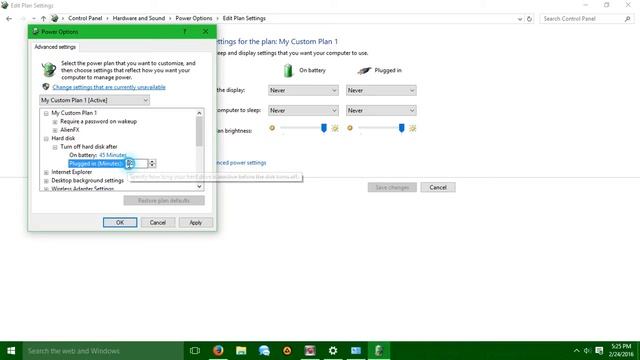Open the Windows Start menu

pyautogui.click(x=11, y=351)
